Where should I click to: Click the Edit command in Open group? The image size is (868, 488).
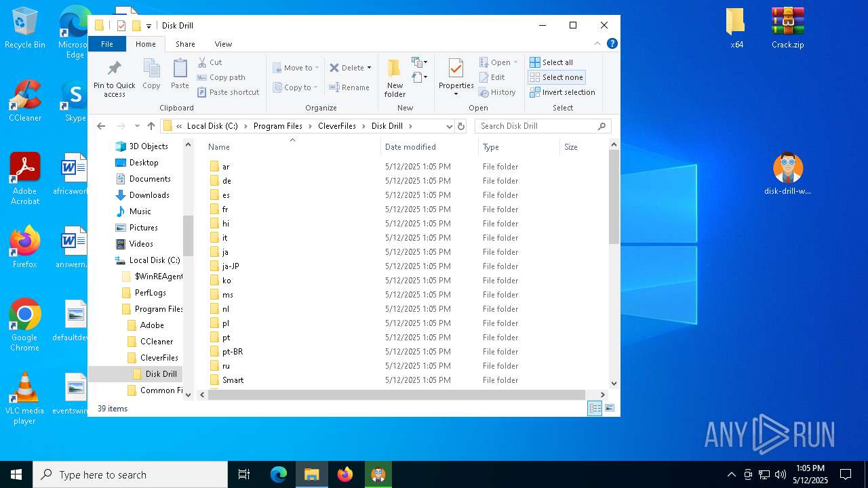click(x=492, y=77)
